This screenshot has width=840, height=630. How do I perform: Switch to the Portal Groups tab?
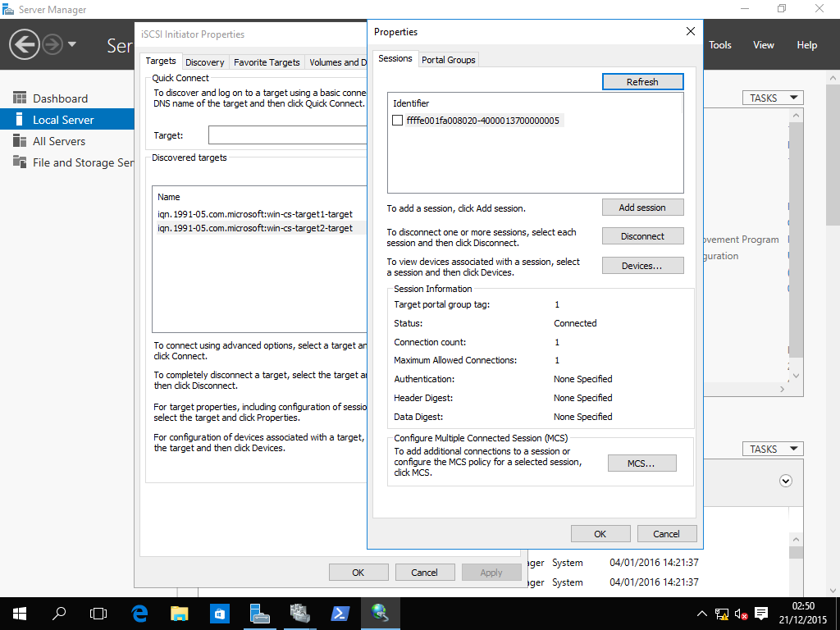tap(448, 60)
